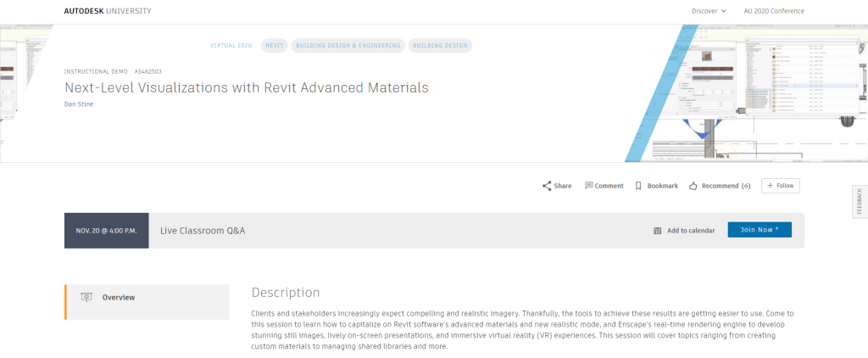Select the Building Design tag
868x358 pixels.
439,46
